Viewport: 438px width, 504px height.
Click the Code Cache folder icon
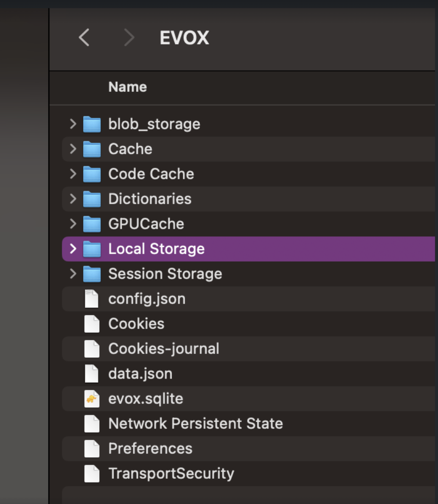[92, 174]
